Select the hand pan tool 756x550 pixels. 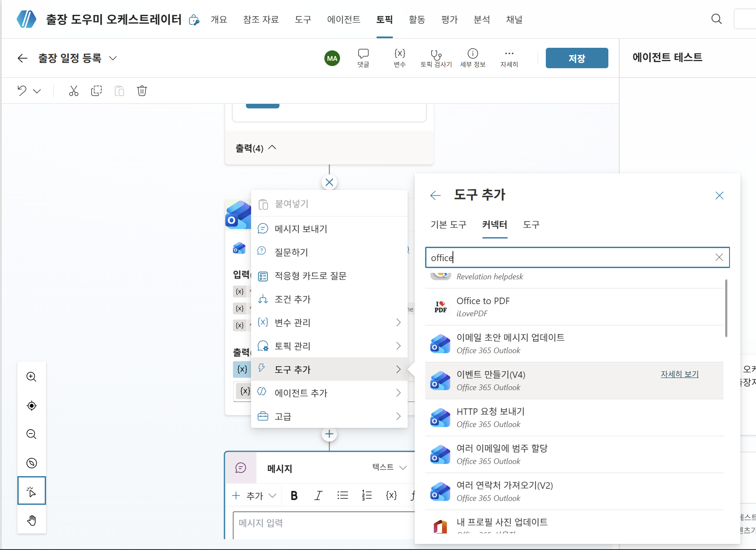tap(32, 520)
